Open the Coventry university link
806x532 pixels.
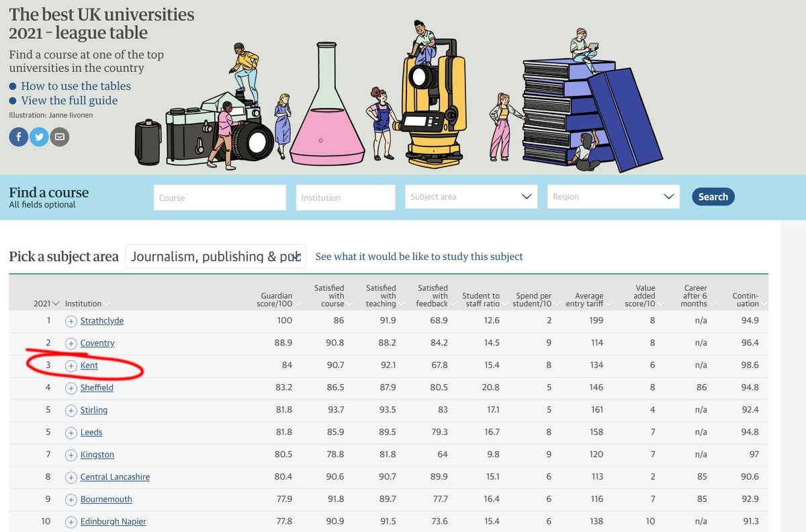[97, 343]
